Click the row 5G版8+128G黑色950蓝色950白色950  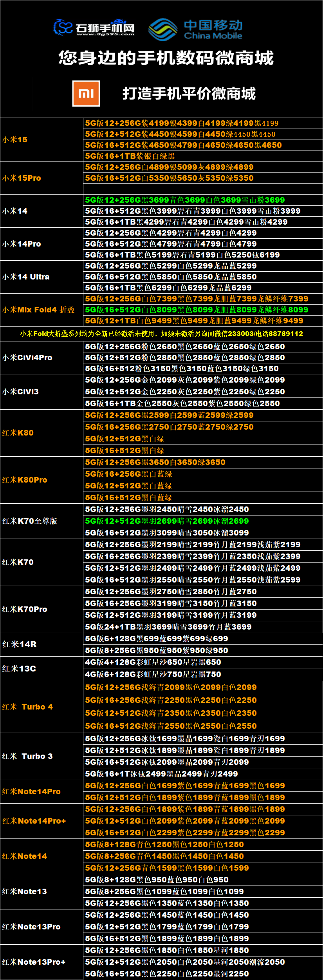click(203, 880)
